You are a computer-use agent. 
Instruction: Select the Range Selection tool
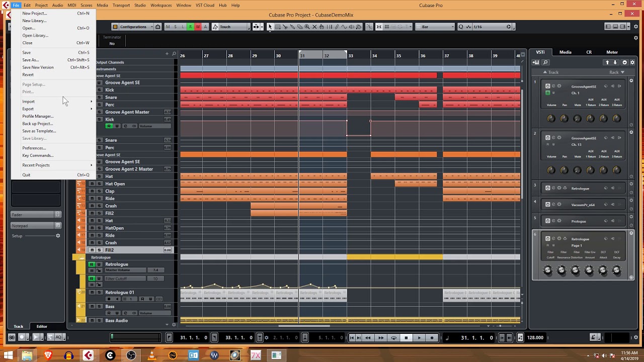(x=277, y=27)
